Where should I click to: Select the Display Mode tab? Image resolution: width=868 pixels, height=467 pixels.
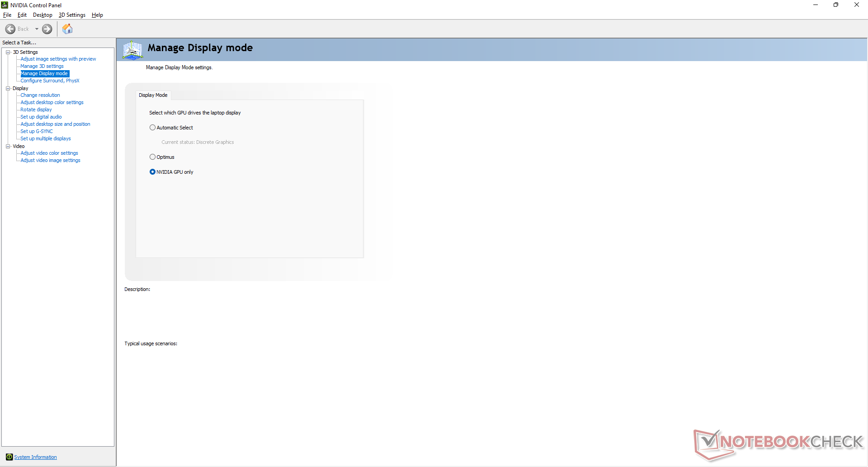(x=153, y=95)
